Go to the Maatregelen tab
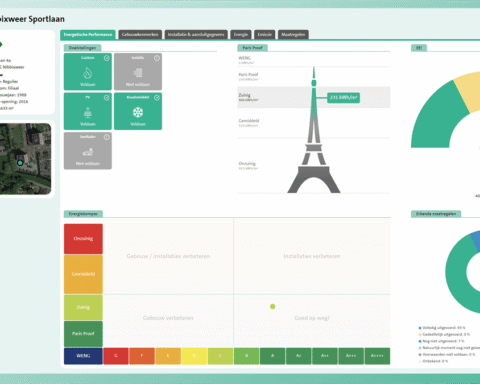The width and height of the screenshot is (480, 384). coord(293,35)
